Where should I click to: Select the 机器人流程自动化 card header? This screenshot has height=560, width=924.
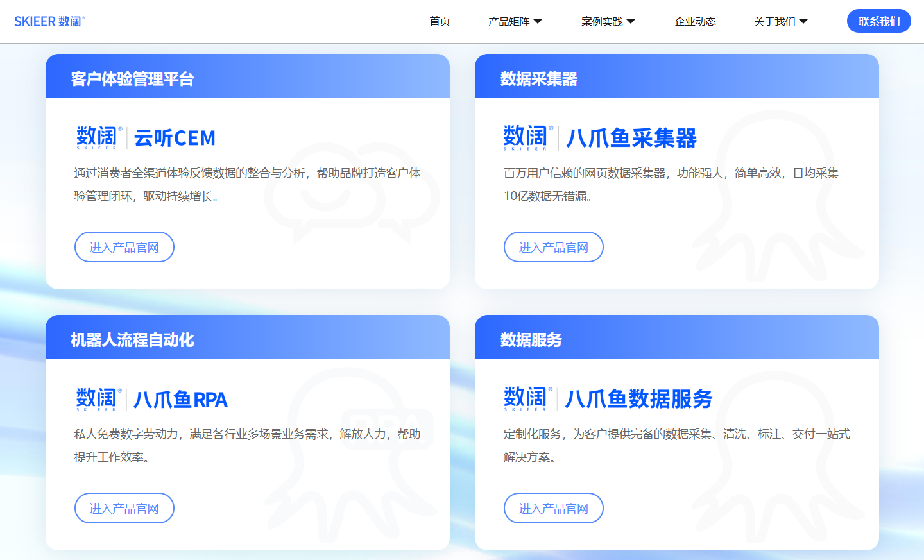click(248, 337)
